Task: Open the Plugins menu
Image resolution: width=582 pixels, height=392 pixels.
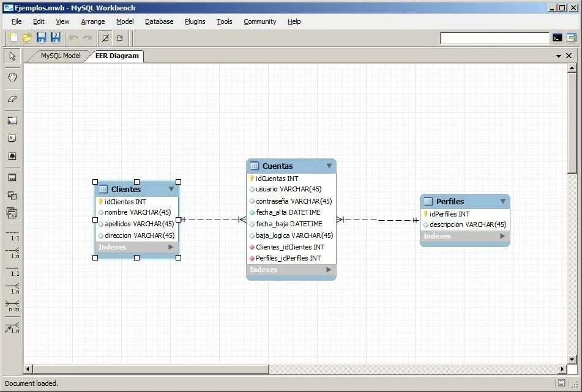Action: tap(195, 21)
